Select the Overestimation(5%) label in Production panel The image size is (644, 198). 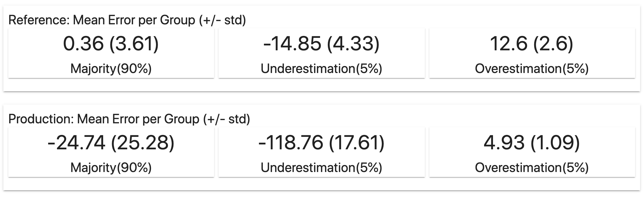tap(532, 168)
